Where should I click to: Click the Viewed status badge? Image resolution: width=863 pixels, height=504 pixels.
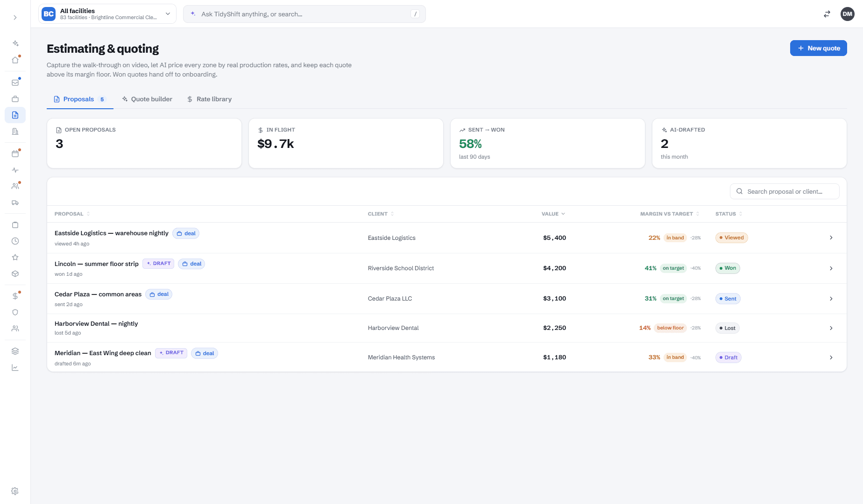coord(731,238)
